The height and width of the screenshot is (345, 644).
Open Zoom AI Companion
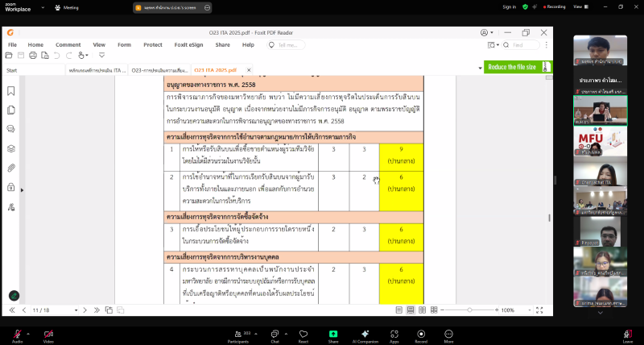click(365, 334)
